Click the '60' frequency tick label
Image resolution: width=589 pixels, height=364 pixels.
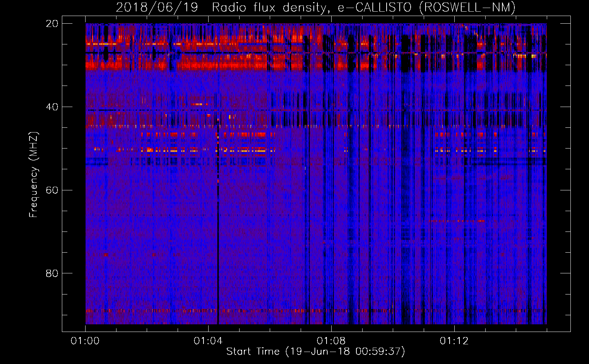(x=52, y=190)
